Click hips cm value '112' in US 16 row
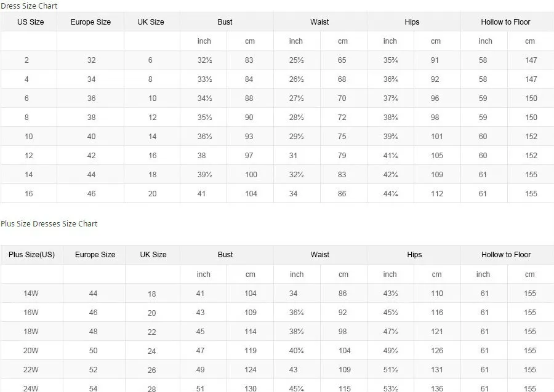Viewport: 554px width, 392px height. click(x=436, y=194)
